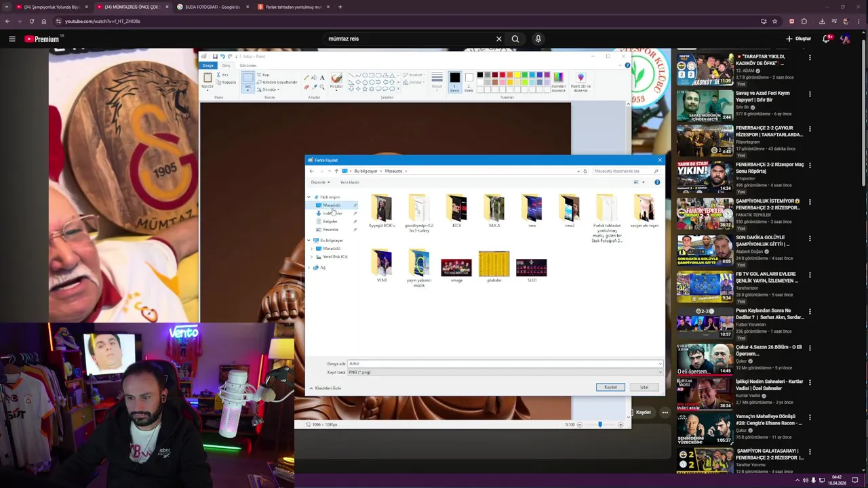Open the Düzenle dropdown menu
The width and height of the screenshot is (868, 488).
pos(320,182)
